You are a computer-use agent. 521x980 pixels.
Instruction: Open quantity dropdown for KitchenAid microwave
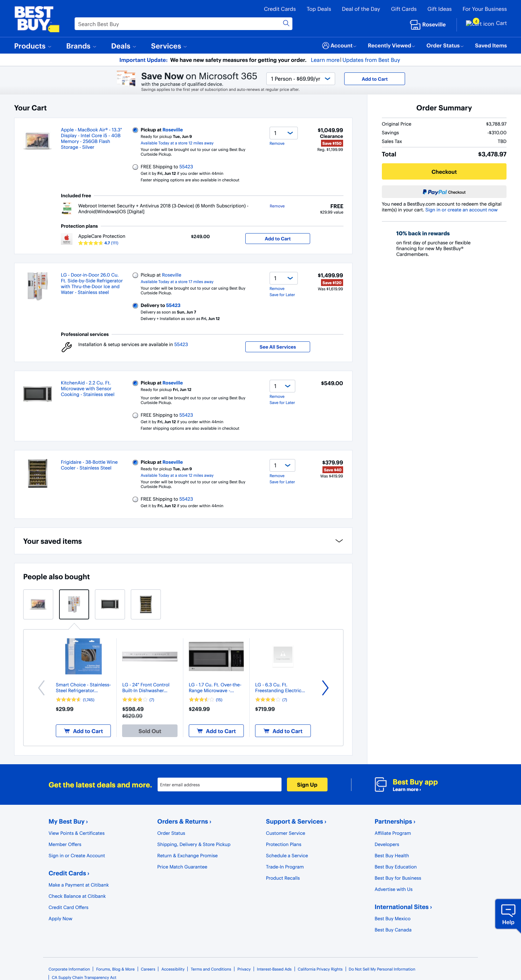(x=282, y=386)
